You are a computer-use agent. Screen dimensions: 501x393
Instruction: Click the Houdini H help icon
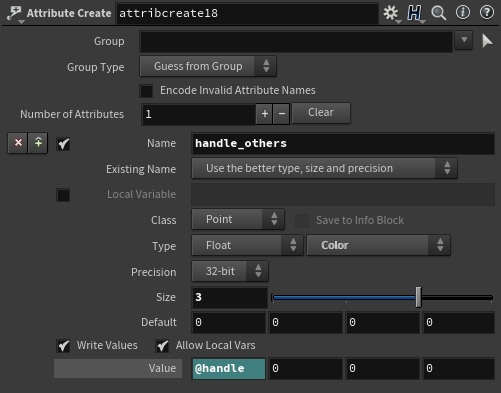point(414,13)
